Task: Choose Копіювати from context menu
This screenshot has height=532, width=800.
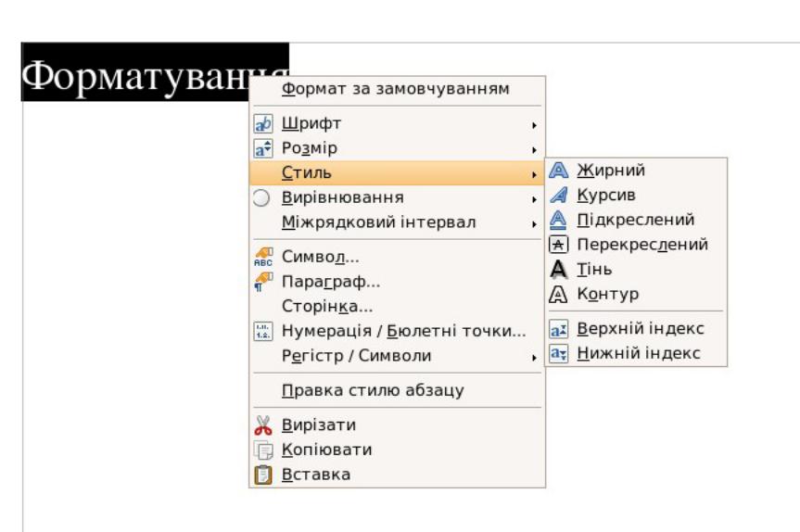Action: pyautogui.click(x=397, y=450)
